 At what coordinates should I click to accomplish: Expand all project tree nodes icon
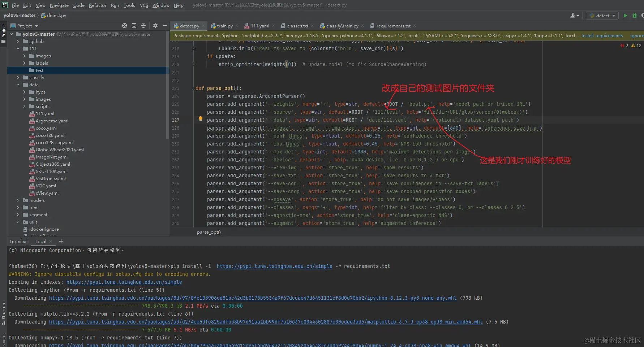point(134,26)
